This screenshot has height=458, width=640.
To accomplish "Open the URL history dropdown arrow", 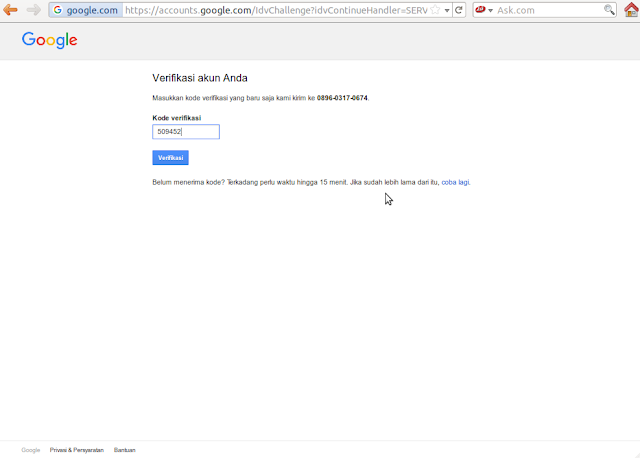I will (x=447, y=10).
